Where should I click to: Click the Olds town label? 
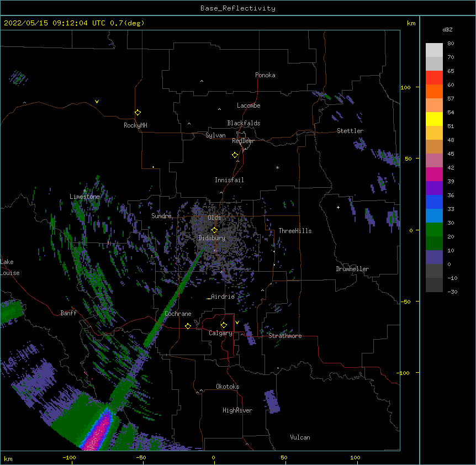click(x=214, y=218)
